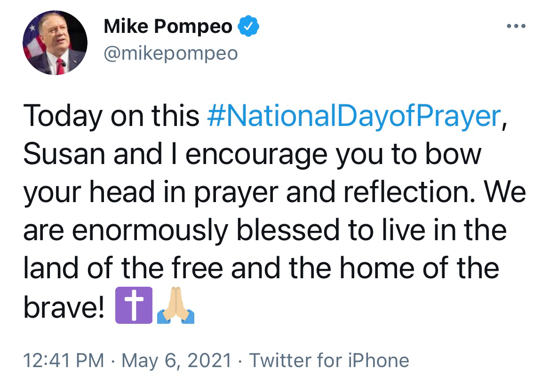Click the May 6, 2021 date
550x392 pixels.
coord(176,361)
